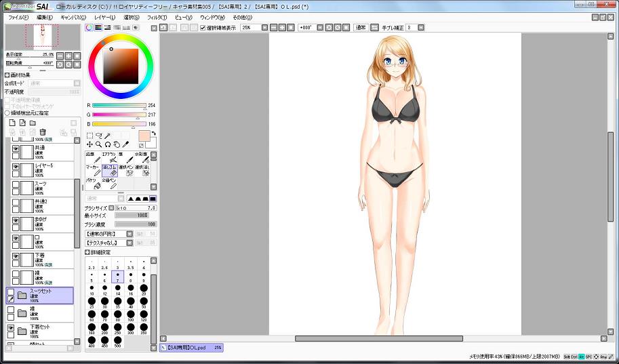Open the レイヤー(L) menu
Viewport: 619px width, 364px height.
click(104, 17)
